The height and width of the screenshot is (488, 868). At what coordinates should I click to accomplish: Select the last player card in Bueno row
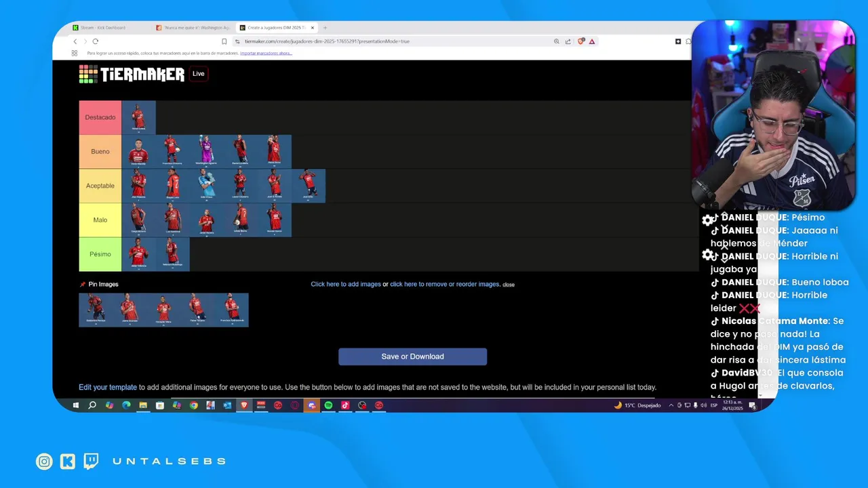(274, 152)
